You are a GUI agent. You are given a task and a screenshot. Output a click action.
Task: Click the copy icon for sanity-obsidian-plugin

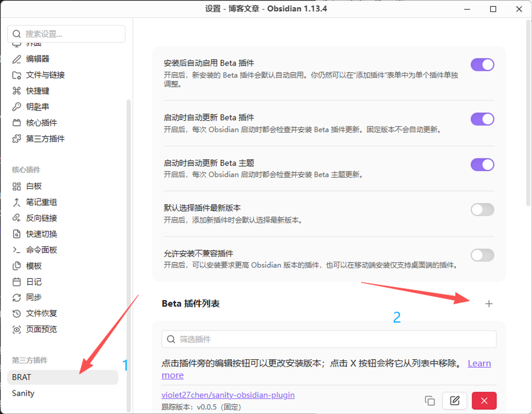(x=430, y=400)
